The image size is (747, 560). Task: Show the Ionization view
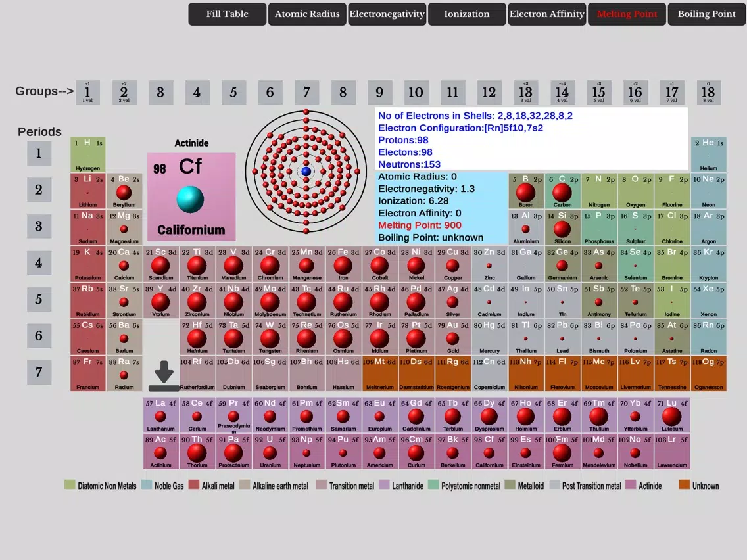coord(467,14)
